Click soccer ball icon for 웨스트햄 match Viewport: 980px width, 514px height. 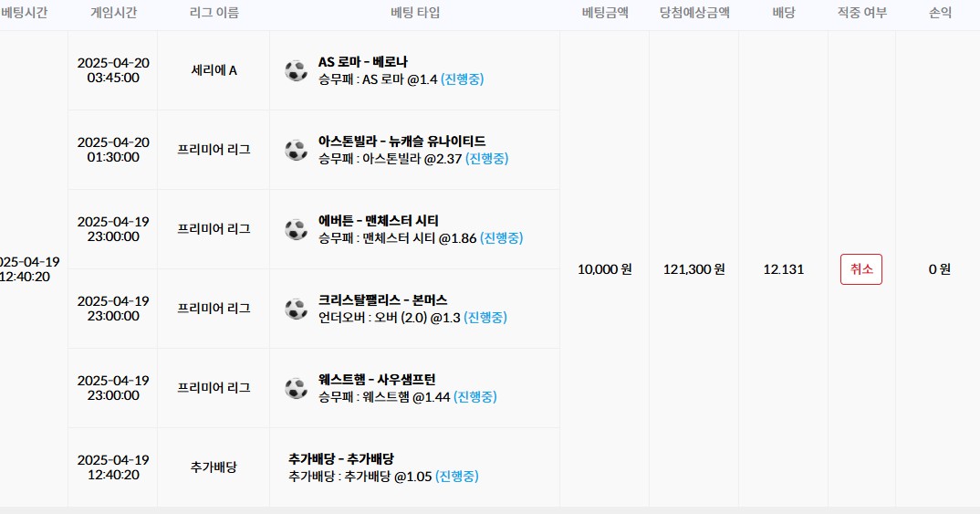click(296, 388)
